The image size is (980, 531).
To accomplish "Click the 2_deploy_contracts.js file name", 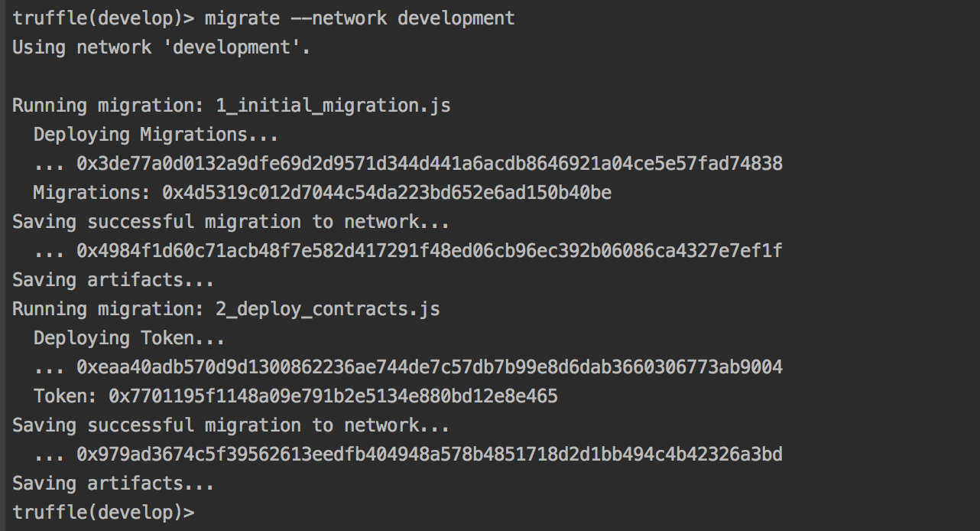I will pyautogui.click(x=328, y=309).
